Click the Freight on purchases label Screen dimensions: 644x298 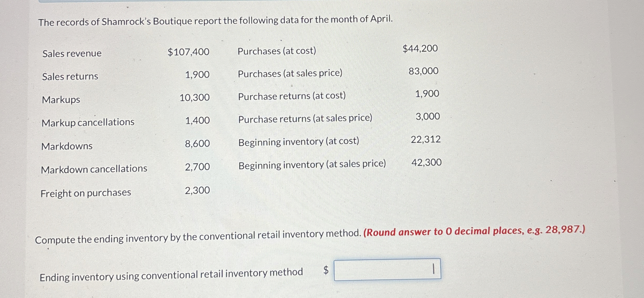click(x=86, y=192)
